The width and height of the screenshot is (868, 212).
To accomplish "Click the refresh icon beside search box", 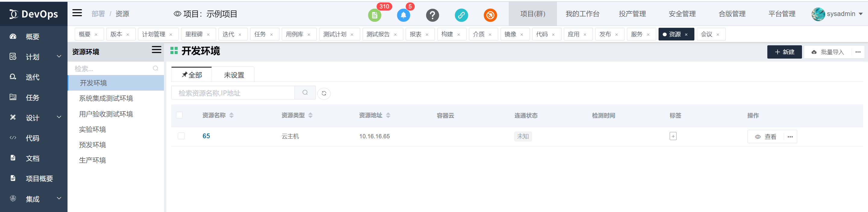I will click(x=323, y=94).
